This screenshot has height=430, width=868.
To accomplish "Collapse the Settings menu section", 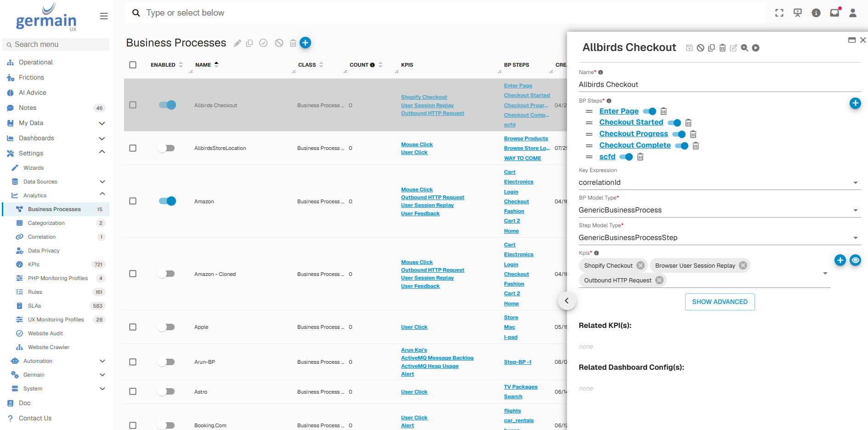I will [x=102, y=152].
